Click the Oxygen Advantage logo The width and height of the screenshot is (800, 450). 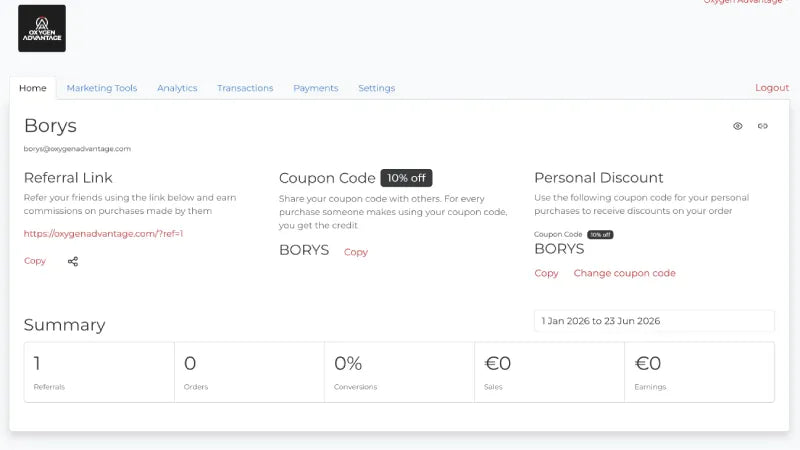click(42, 29)
